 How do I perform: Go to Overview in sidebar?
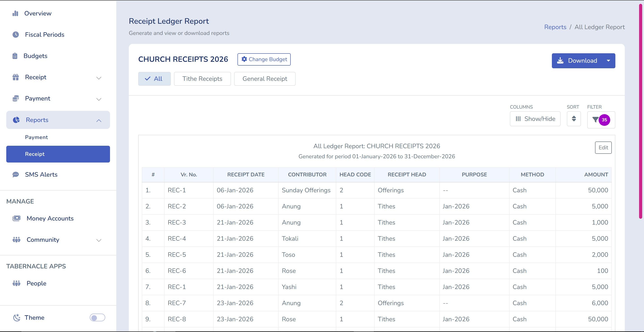coord(38,13)
